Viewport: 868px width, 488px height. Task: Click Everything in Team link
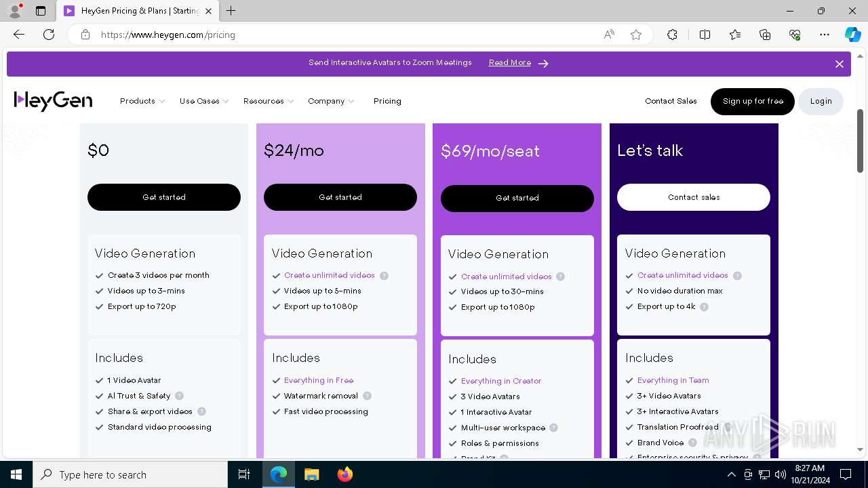(673, 380)
